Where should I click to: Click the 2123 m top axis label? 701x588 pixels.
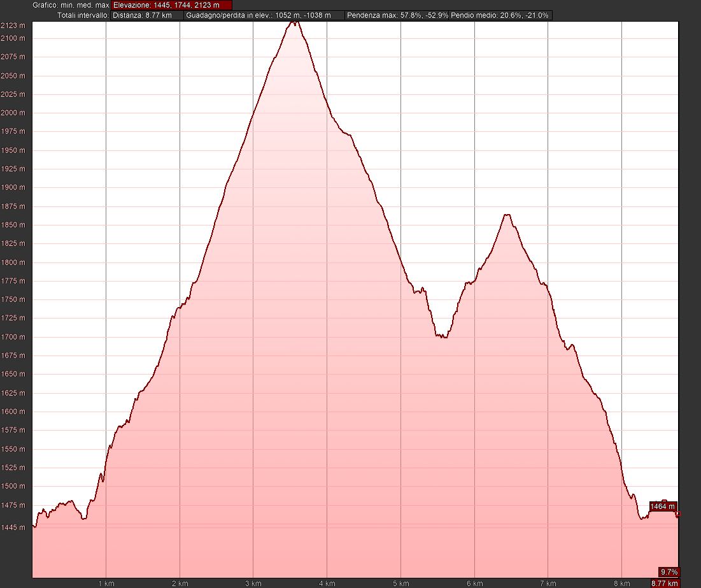(13, 25)
